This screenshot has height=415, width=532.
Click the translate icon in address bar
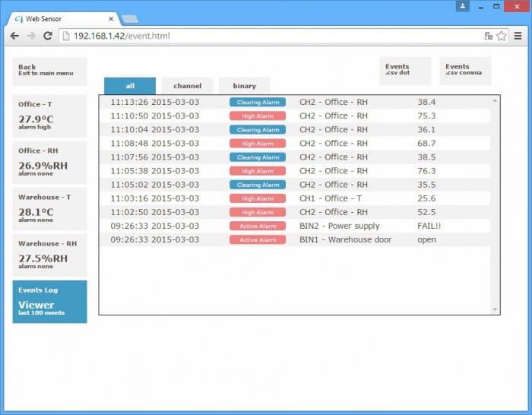[x=489, y=36]
